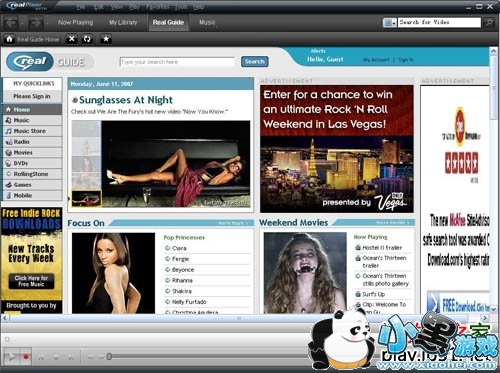Click the rewind button
Viewport: 500px width, 373px height.
coord(91,357)
